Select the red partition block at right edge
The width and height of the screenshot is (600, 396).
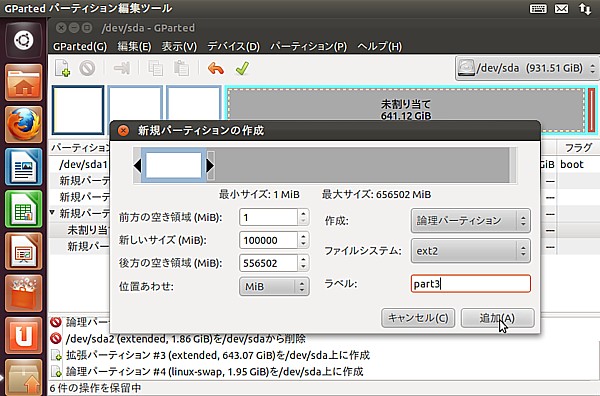[x=592, y=110]
